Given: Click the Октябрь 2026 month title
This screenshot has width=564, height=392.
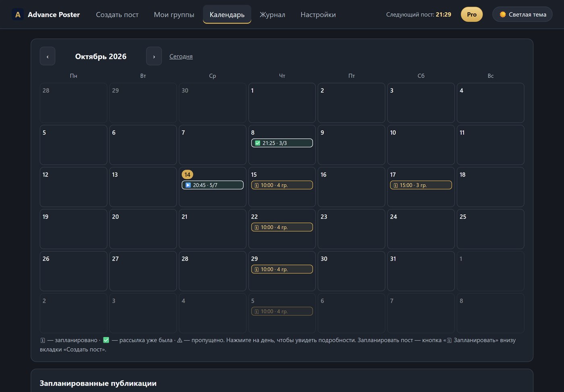Looking at the screenshot, I should point(101,56).
